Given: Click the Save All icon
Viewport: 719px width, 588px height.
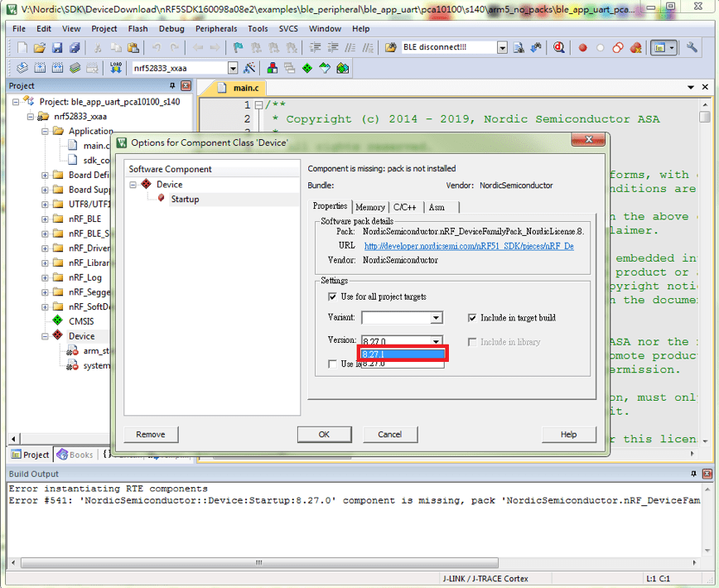Looking at the screenshot, I should 75,47.
